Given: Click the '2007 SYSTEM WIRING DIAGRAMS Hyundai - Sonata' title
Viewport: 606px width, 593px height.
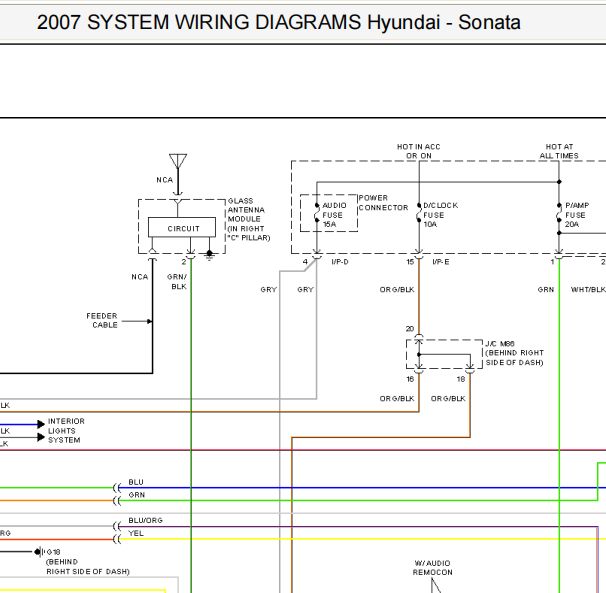Looking at the screenshot, I should tap(279, 22).
